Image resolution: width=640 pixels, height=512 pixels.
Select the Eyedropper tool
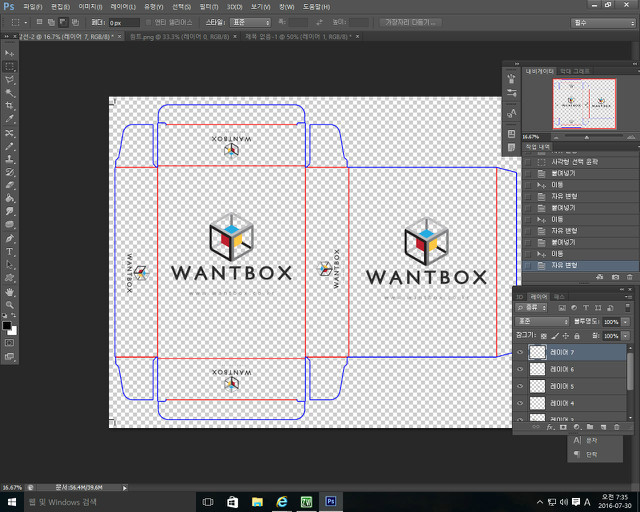[x=9, y=119]
